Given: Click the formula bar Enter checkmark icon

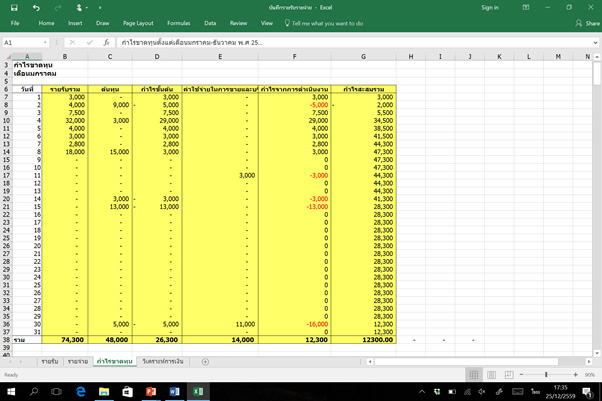Looking at the screenshot, I should point(90,43).
